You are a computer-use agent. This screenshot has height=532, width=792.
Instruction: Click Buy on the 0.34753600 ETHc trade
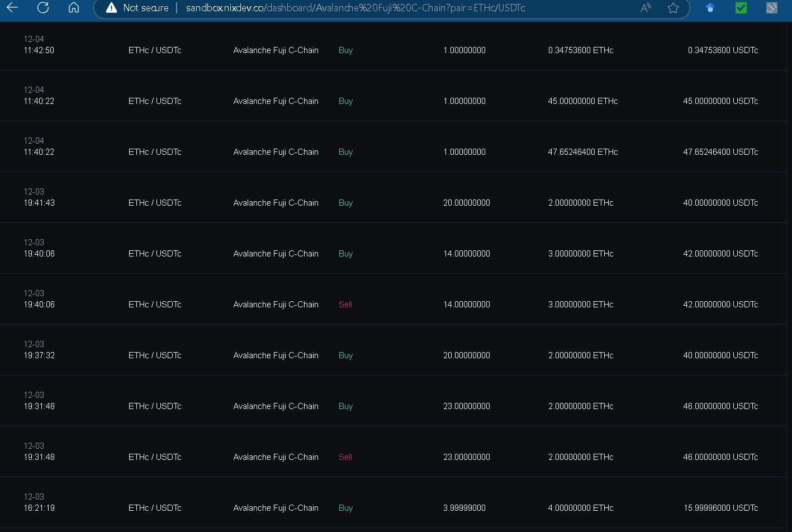click(345, 50)
